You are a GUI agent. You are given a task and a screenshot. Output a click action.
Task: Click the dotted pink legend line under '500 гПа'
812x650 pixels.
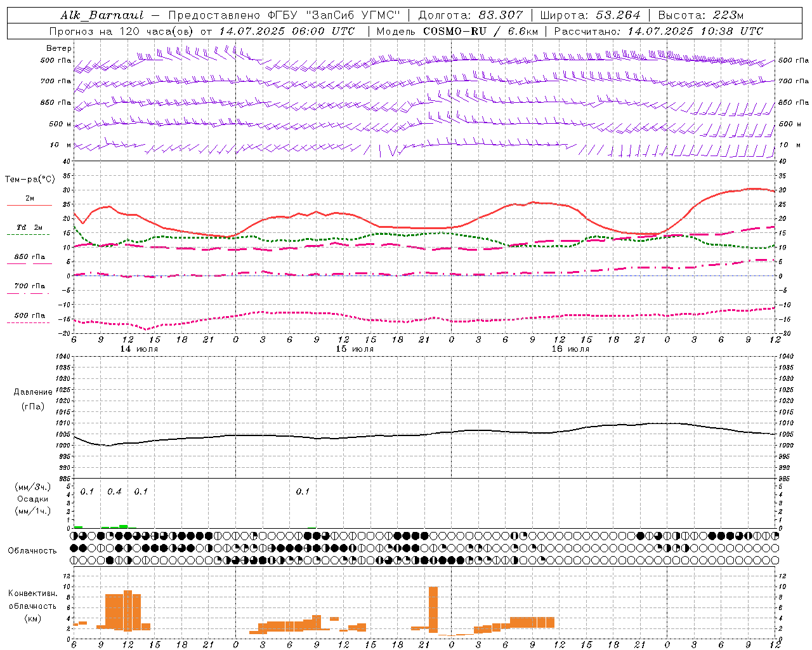28,323
